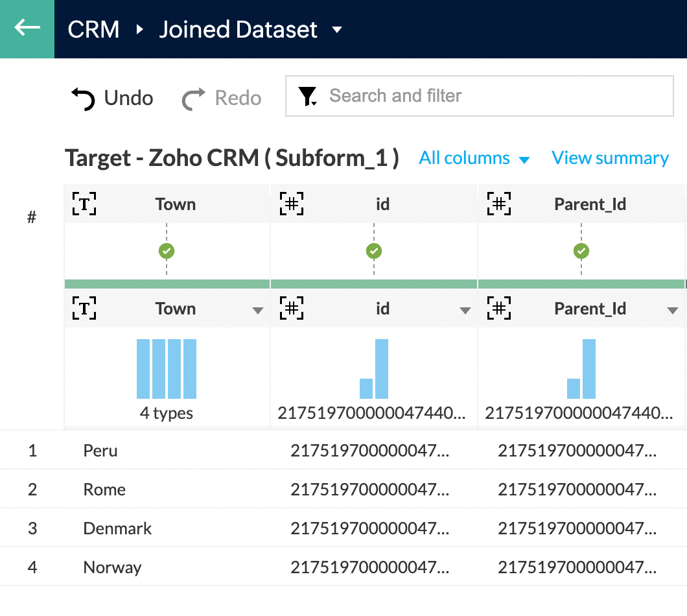Click text type icon of target Town column
Viewport: 687px width, 616px height.
coord(84,204)
